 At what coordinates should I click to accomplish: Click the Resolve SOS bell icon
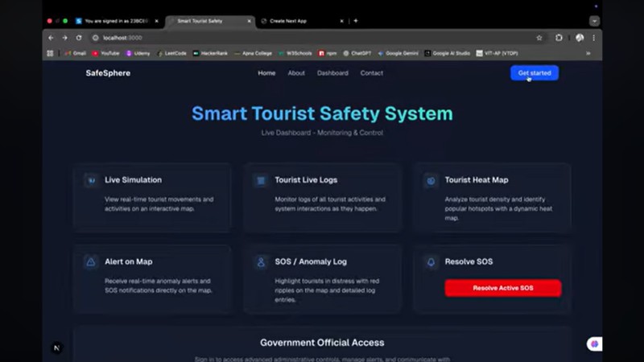[x=431, y=262]
